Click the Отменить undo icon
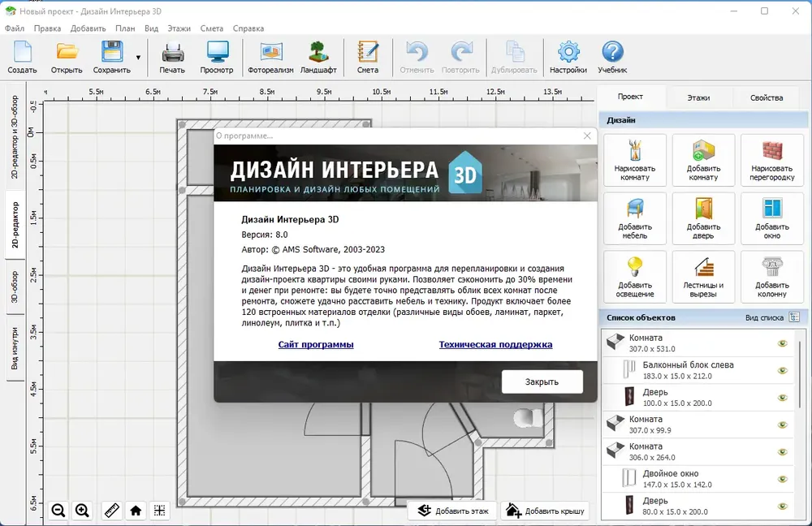 (417, 58)
